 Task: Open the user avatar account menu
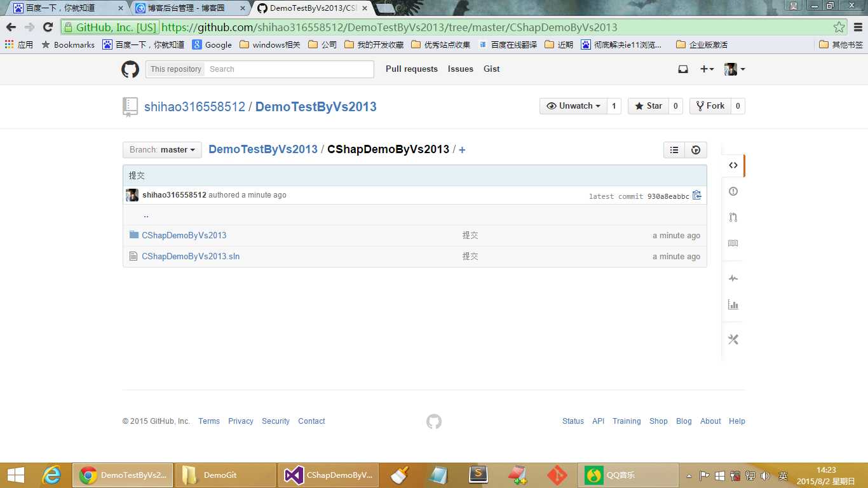(735, 69)
